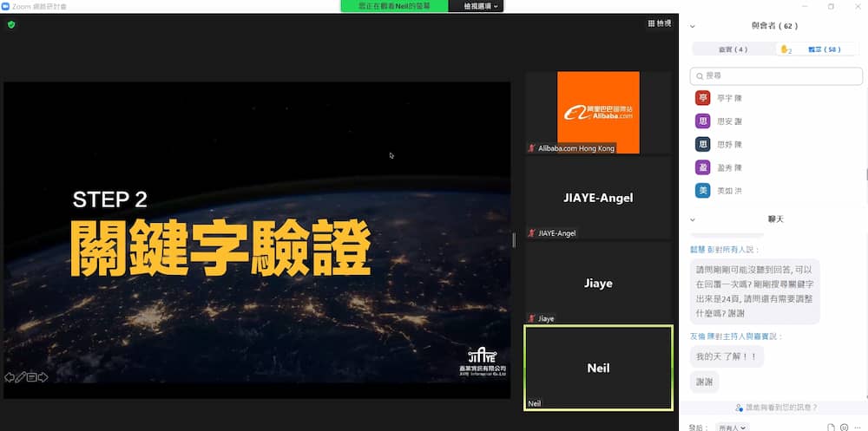The height and width of the screenshot is (431, 868).
Task: Open the 檢視選項 view options dropdown
Action: [481, 6]
